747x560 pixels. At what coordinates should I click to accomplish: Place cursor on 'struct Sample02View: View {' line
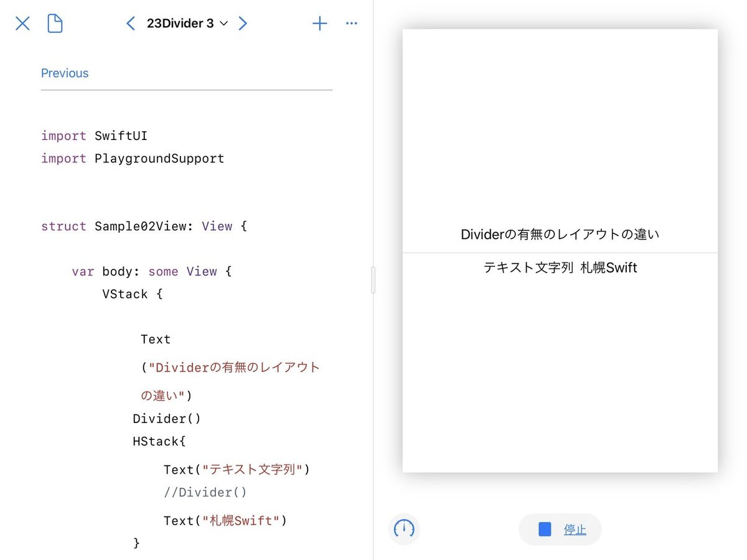144,226
